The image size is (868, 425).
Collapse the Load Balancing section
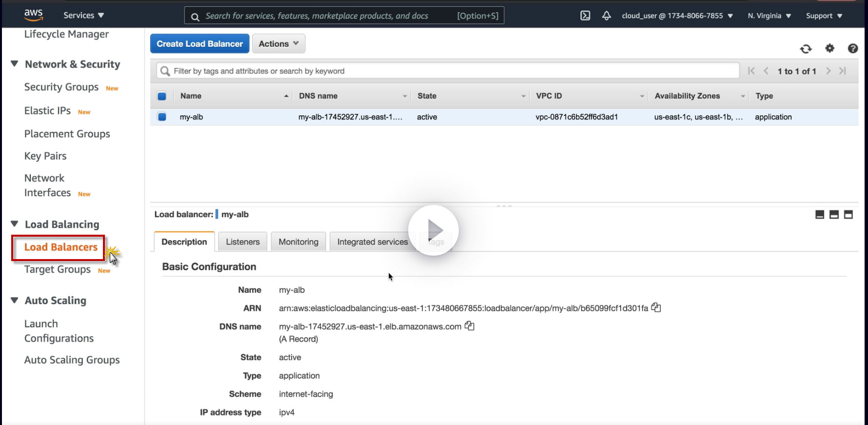(x=15, y=224)
